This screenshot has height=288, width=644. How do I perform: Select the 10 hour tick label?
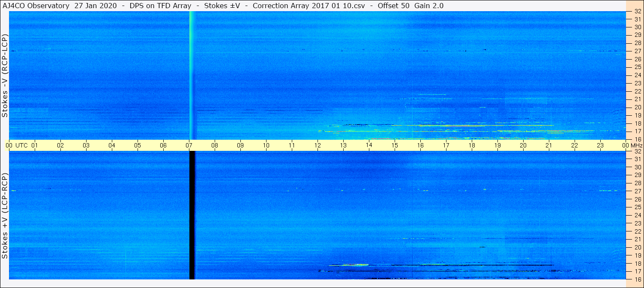point(266,145)
